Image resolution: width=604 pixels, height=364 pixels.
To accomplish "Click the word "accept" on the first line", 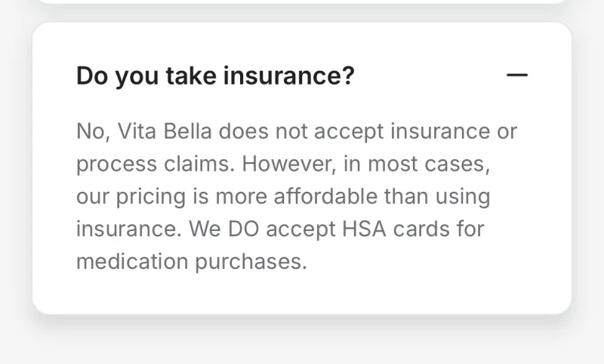I will pos(349,132).
